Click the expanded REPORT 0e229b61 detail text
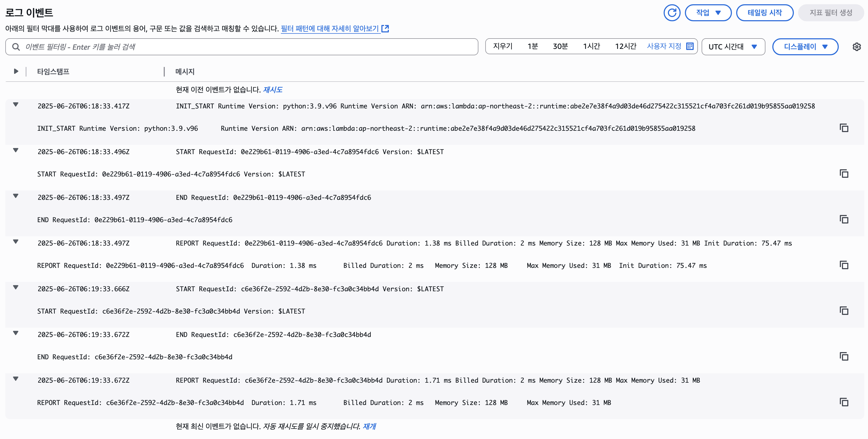The width and height of the screenshot is (868, 439). [x=372, y=265]
